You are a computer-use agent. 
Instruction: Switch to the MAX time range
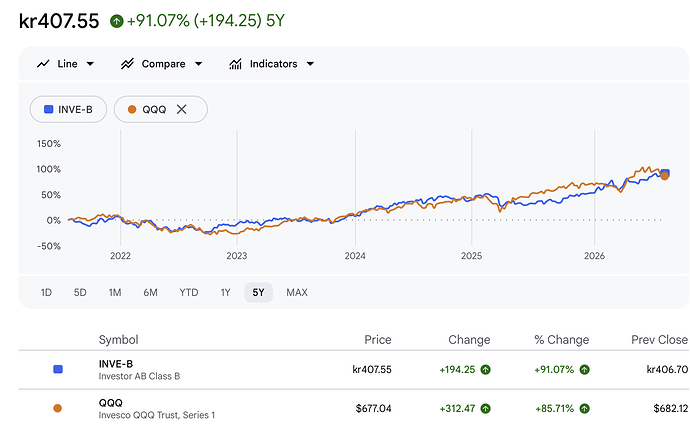click(x=297, y=293)
